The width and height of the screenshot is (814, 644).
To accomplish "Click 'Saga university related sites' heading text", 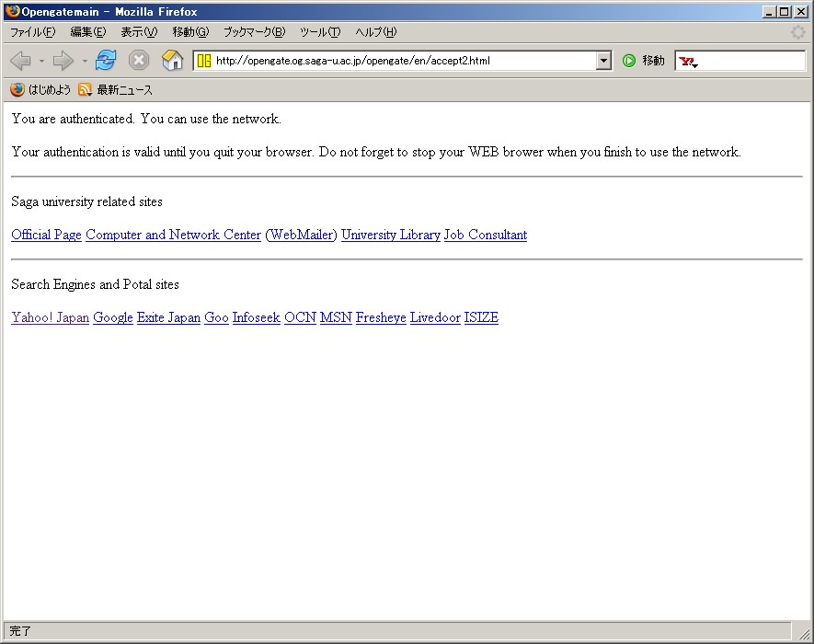I will tap(86, 201).
